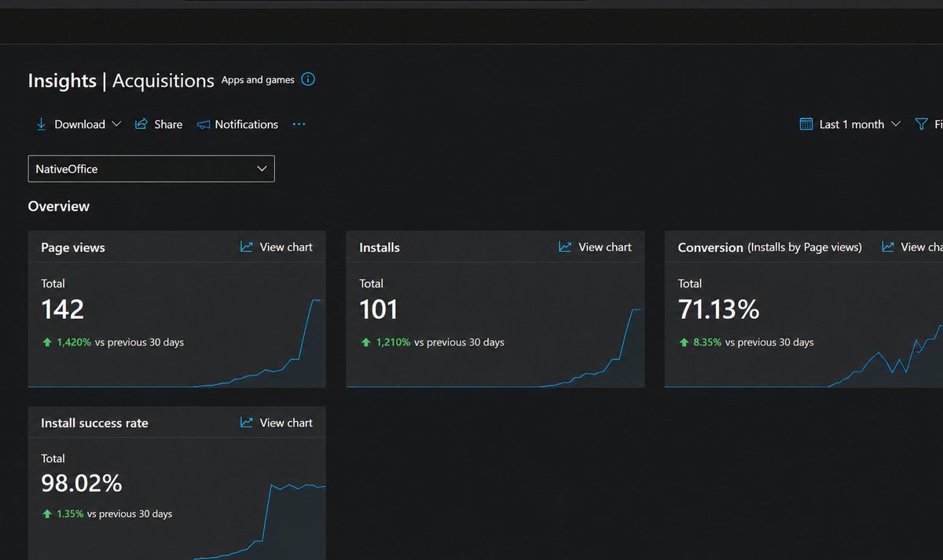The height and width of the screenshot is (560, 943).
Task: Click the Acquisitions heading text
Action: pos(163,81)
